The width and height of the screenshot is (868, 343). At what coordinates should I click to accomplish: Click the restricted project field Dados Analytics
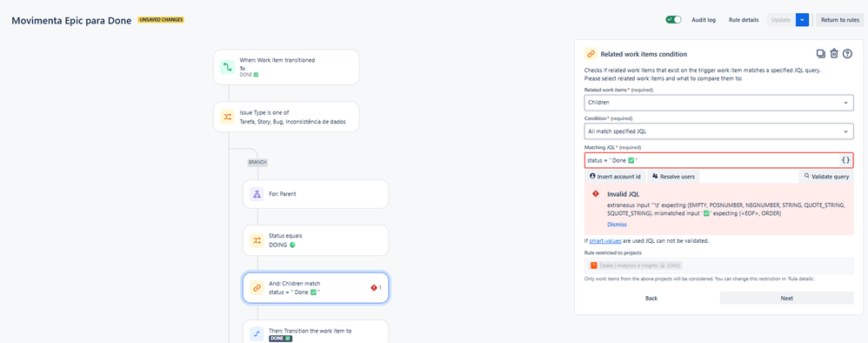pyautogui.click(x=718, y=266)
